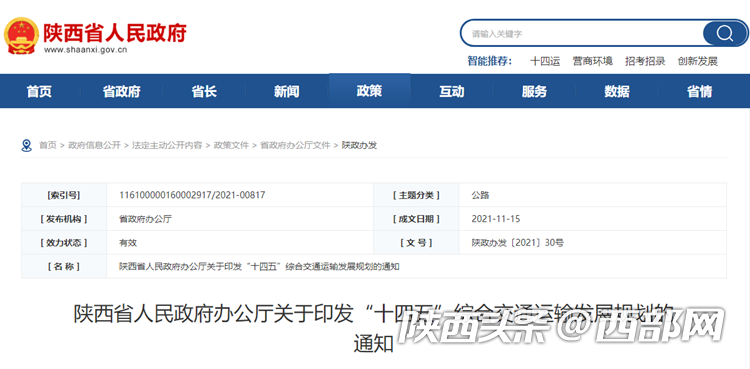The height and width of the screenshot is (369, 750).
Task: Focus the keyword search input field
Action: (583, 34)
